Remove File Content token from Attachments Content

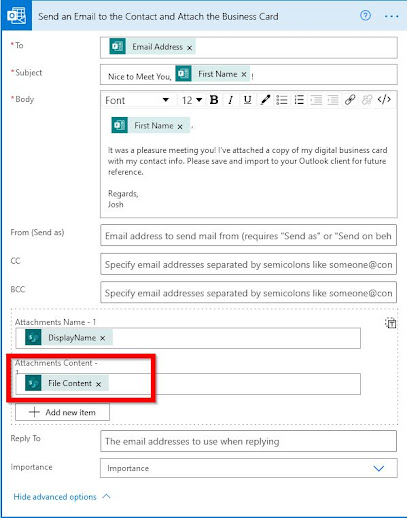98,384
